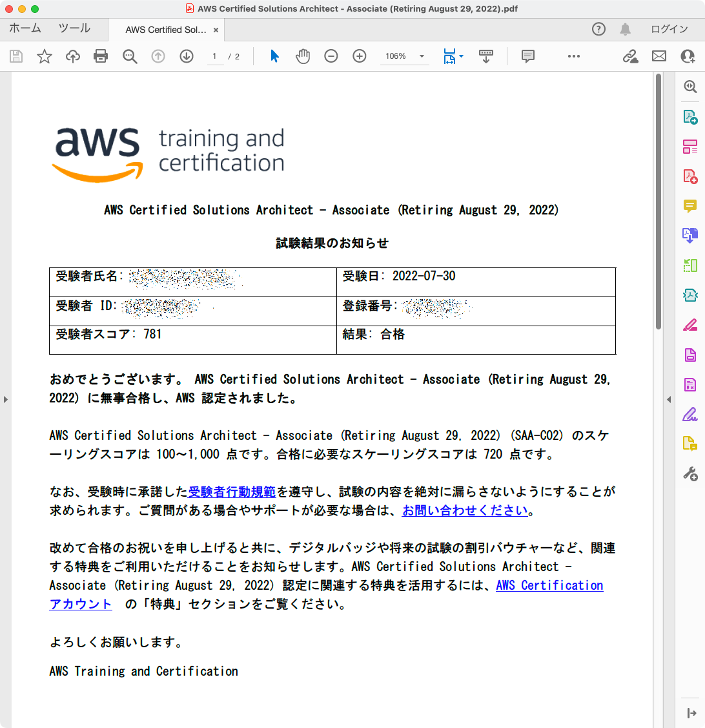Open the Create PDF tool
The image size is (705, 728).
(x=690, y=176)
